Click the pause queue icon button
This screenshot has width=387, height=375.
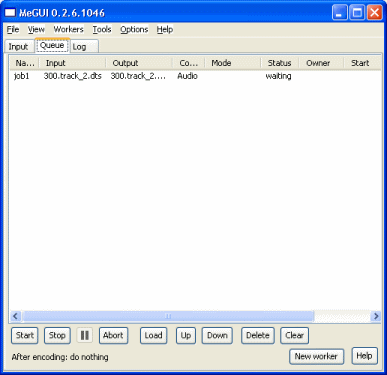85,335
